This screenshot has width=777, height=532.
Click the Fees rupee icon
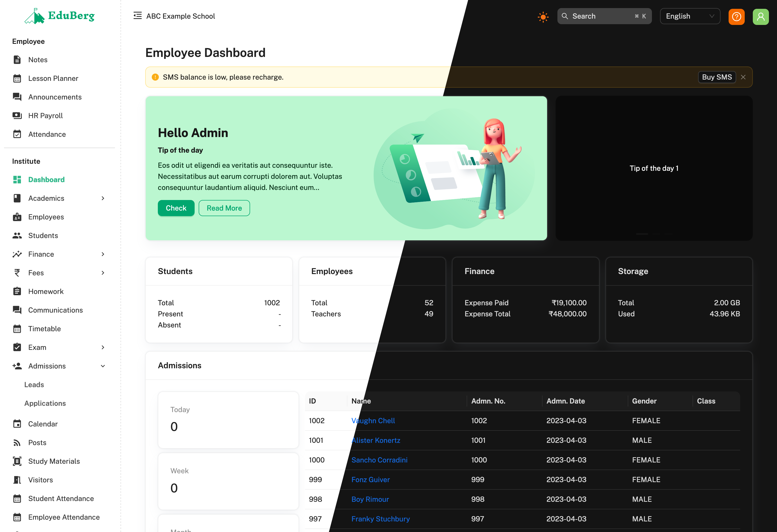pos(17,273)
